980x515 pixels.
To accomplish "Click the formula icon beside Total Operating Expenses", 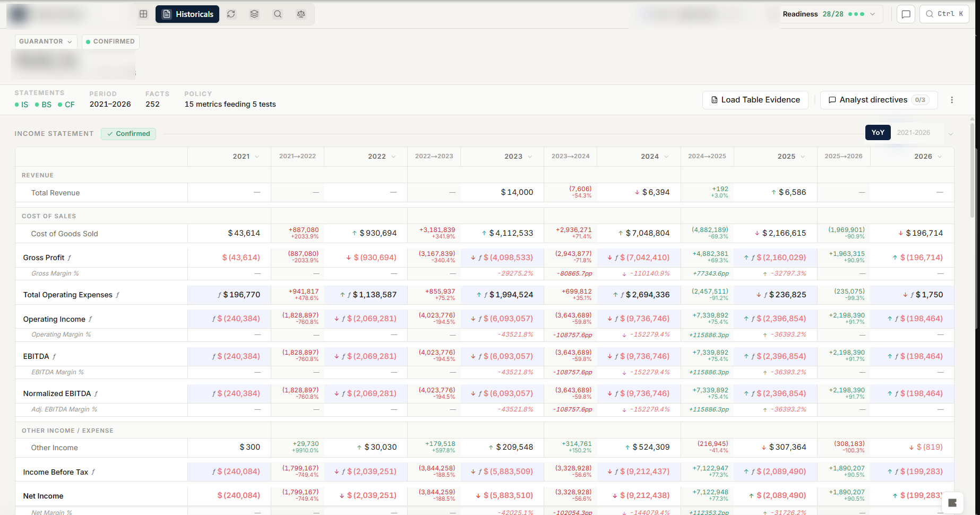I will point(117,295).
